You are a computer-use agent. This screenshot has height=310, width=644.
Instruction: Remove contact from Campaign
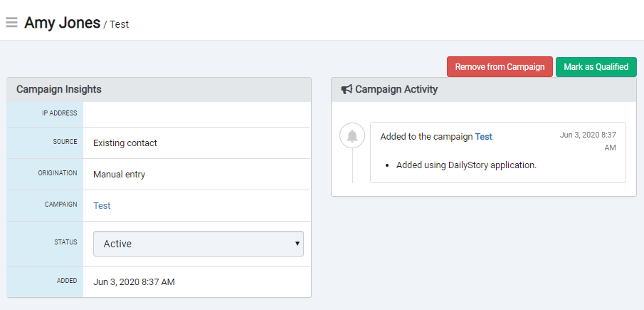click(500, 66)
